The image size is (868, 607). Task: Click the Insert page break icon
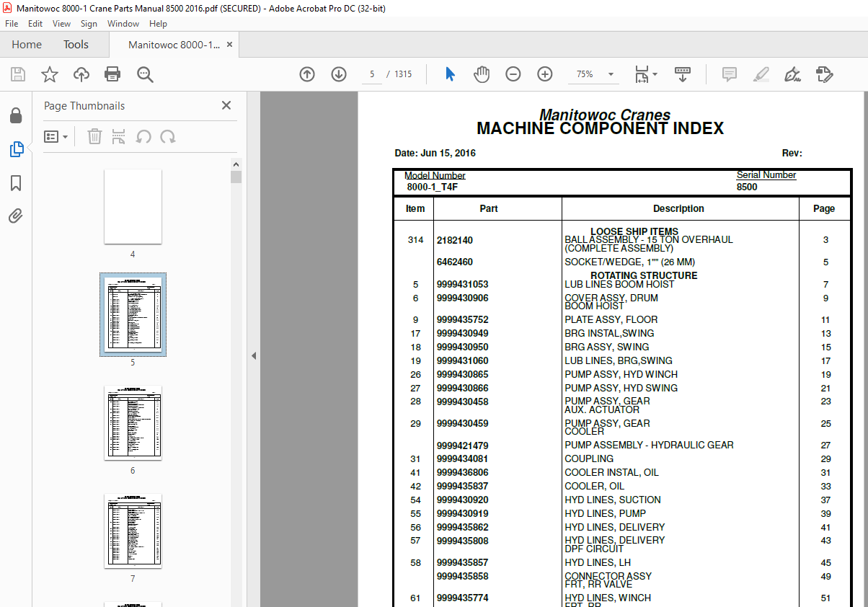point(119,136)
